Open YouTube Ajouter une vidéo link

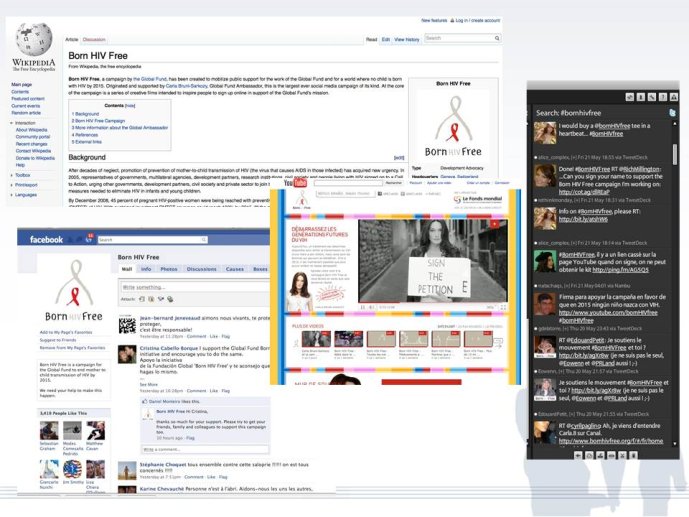[x=437, y=183]
